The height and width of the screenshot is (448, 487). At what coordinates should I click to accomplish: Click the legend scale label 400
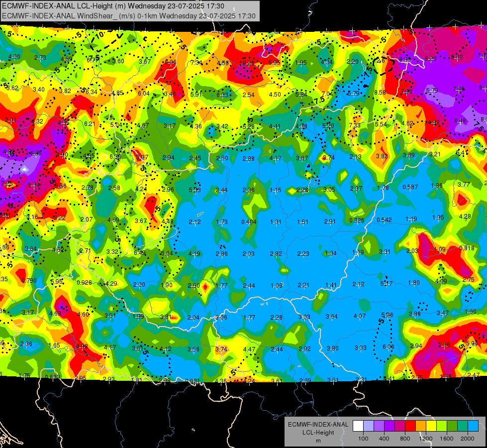[x=384, y=439]
